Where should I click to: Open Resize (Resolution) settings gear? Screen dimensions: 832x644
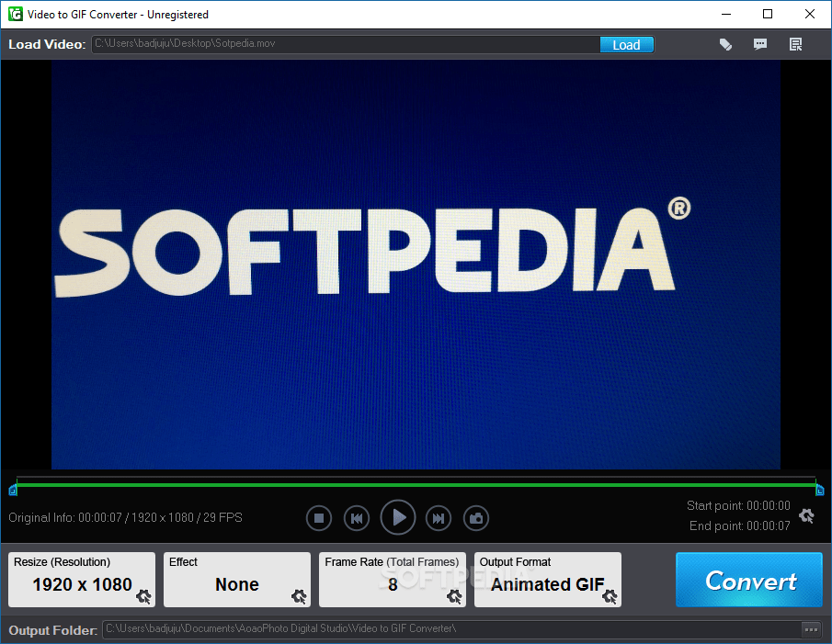pos(143,596)
